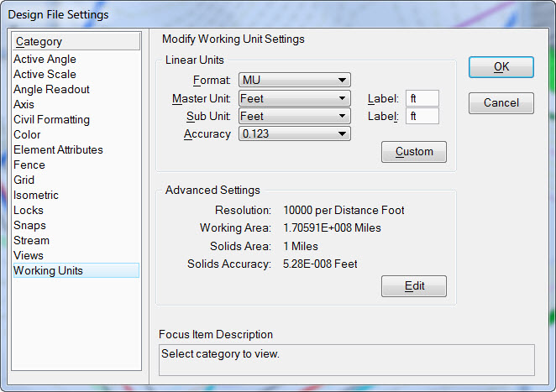The image size is (556, 392).
Task: Select the Snaps category
Action: pos(29,225)
